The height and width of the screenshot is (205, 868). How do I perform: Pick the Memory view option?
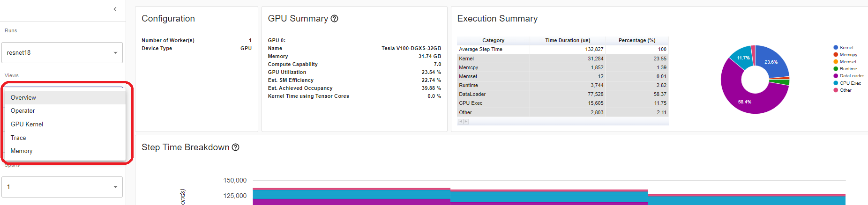coord(22,151)
